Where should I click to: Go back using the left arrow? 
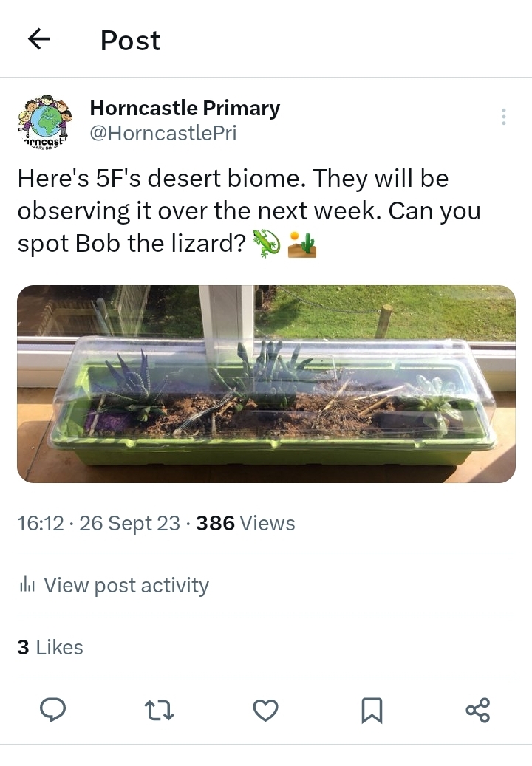point(39,39)
